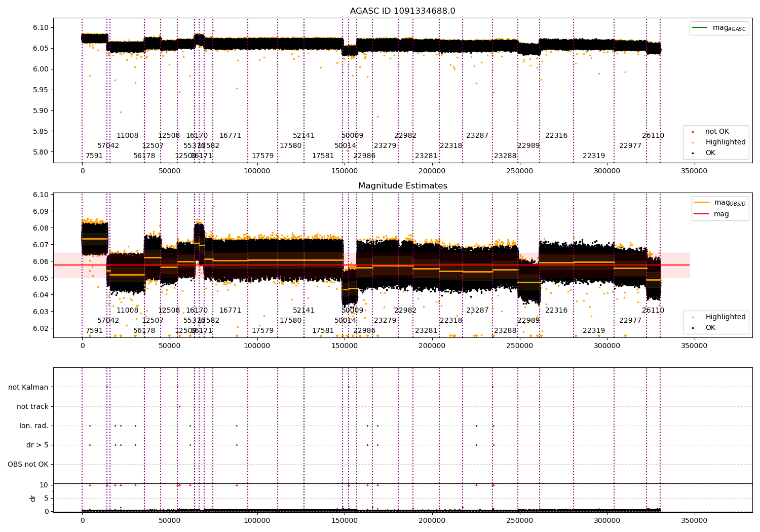The height and width of the screenshot is (532, 760).
Task: Click 'OK' in the middle panel legend
Action: [710, 328]
